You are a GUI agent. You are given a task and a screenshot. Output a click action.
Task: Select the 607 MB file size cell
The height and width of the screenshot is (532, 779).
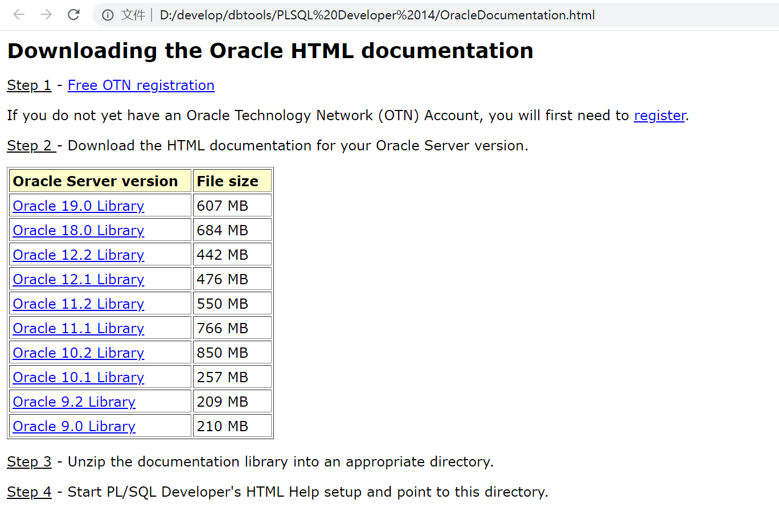[x=232, y=206]
